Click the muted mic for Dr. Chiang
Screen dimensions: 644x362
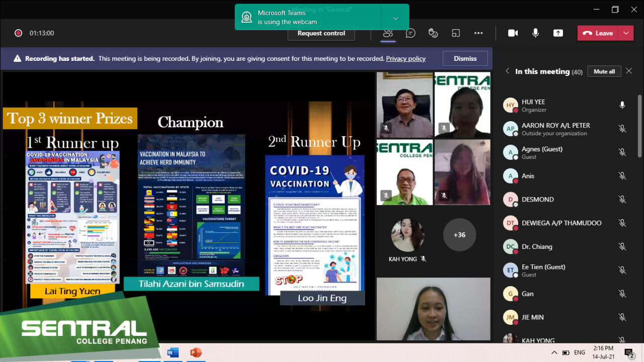622,247
